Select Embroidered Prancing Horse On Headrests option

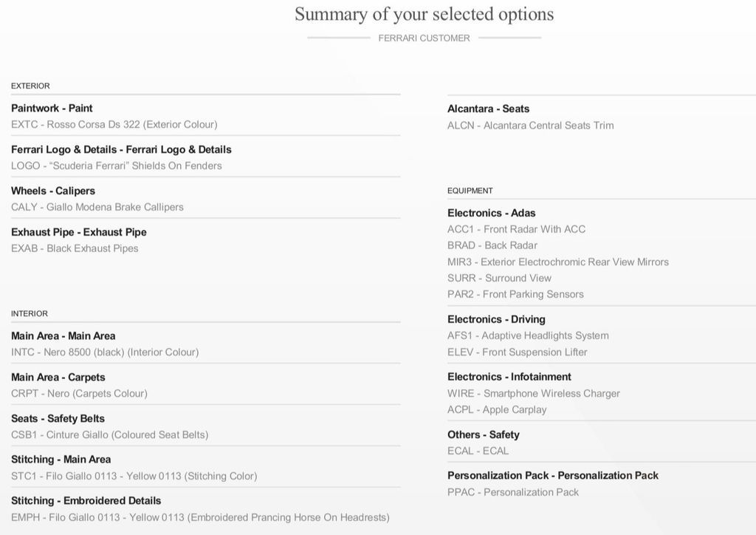200,517
